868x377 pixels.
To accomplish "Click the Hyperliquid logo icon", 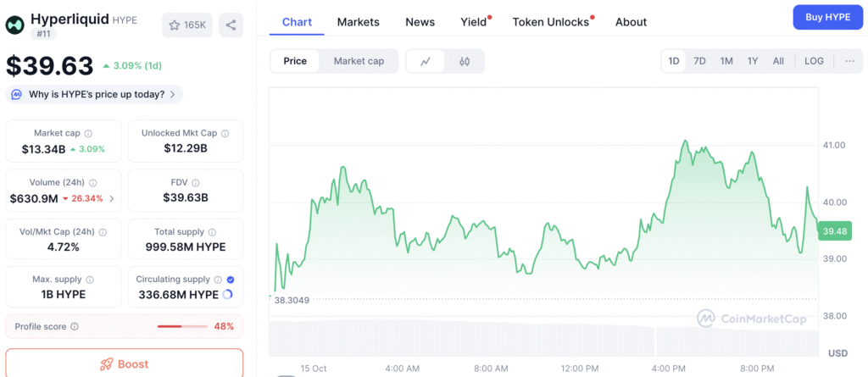I will pos(15,25).
